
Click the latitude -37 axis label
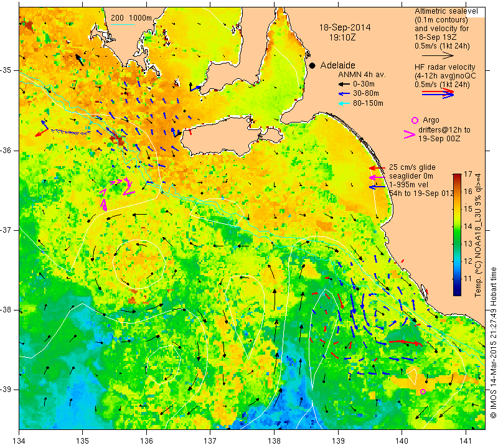6,230
